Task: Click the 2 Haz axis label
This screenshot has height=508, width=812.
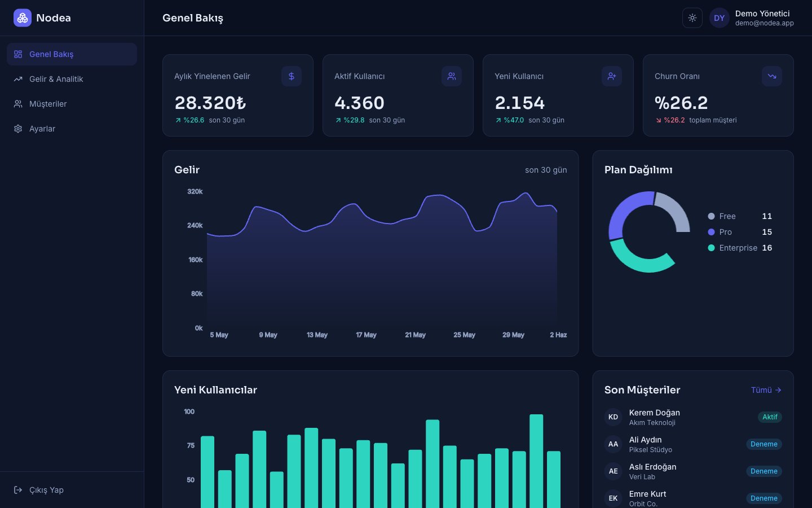Action: (x=558, y=335)
